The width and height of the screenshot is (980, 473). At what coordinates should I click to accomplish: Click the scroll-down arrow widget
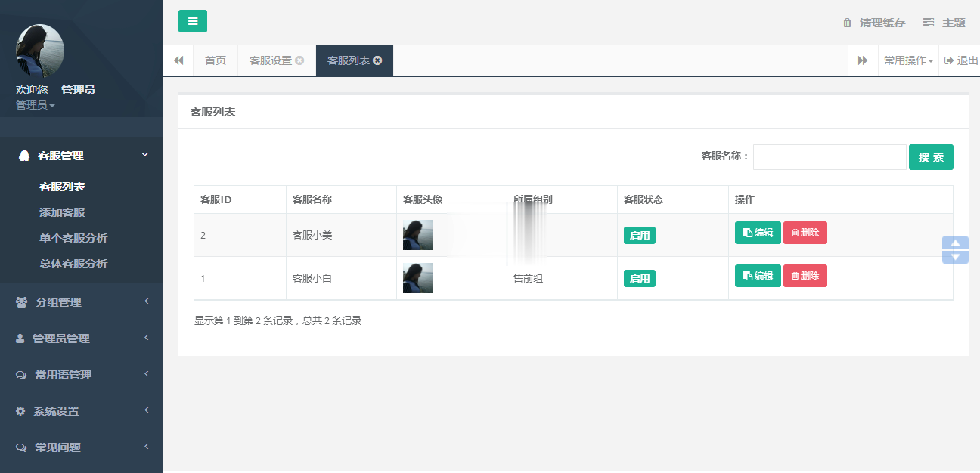955,257
